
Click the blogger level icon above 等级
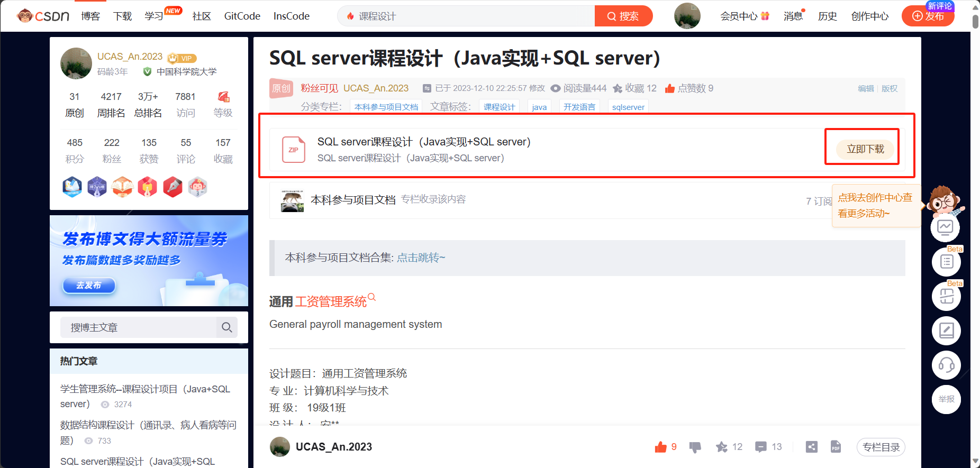tap(223, 97)
